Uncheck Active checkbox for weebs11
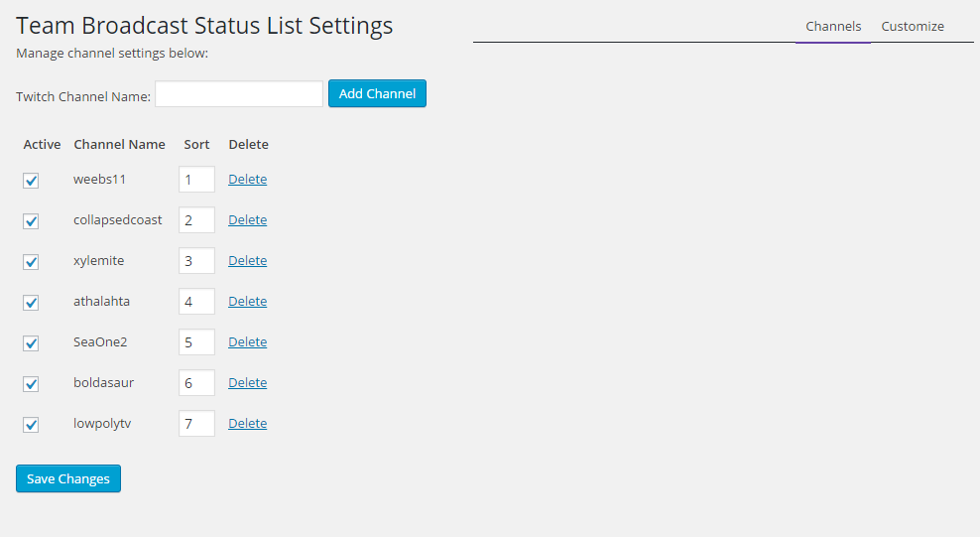Viewport: 980px width, 537px height. [x=31, y=181]
